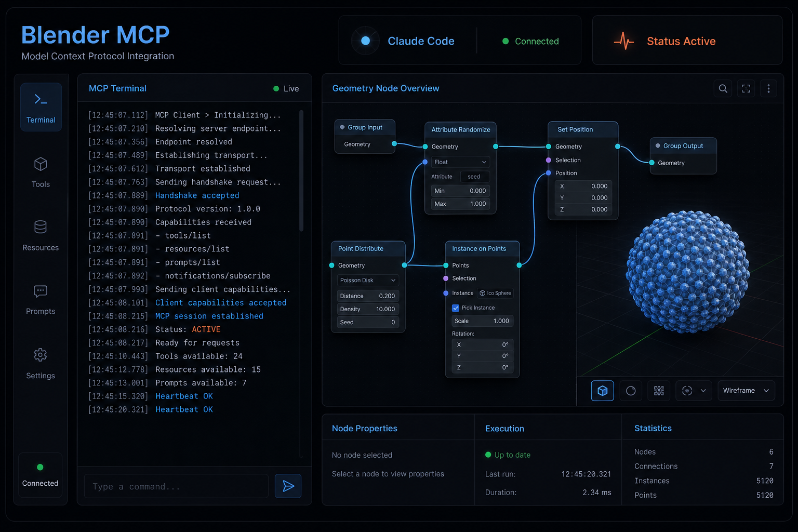This screenshot has height=532, width=798.
Task: Open the Wireframe display mode dropdown
Action: click(x=746, y=391)
